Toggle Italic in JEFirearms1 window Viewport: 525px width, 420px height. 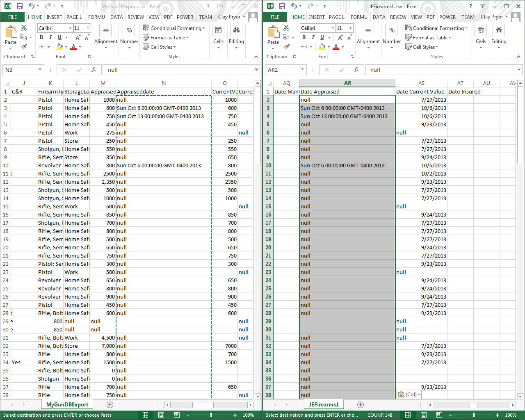[313, 37]
